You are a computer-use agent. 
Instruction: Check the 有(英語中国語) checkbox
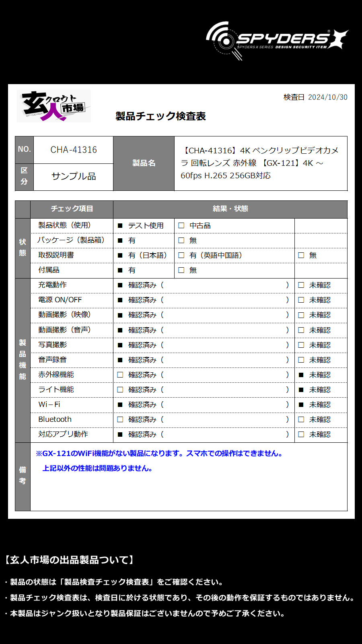181,255
